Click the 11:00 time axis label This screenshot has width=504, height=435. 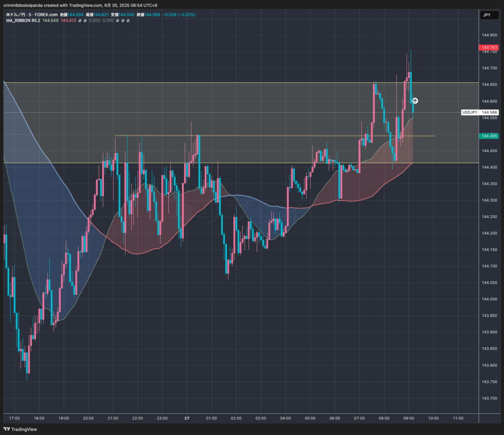458,418
